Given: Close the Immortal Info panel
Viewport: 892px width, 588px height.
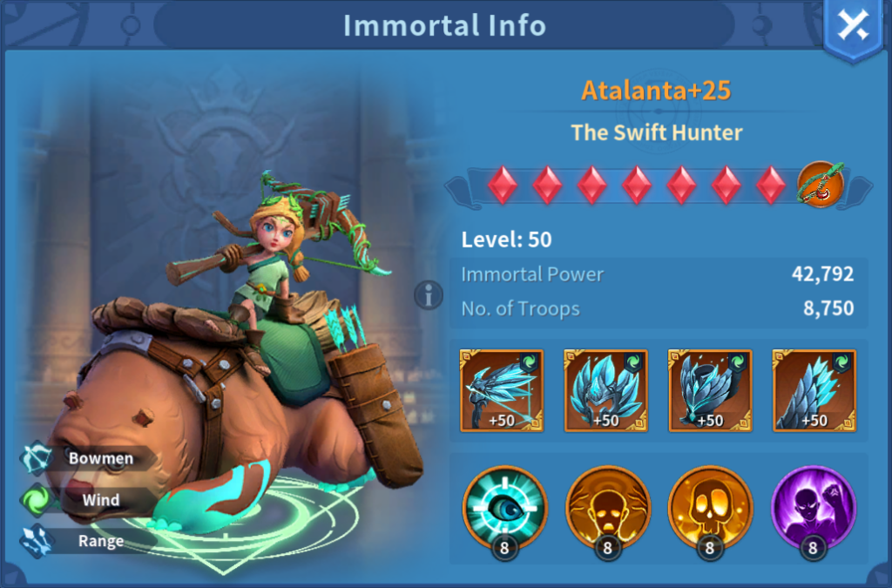Looking at the screenshot, I should [853, 26].
